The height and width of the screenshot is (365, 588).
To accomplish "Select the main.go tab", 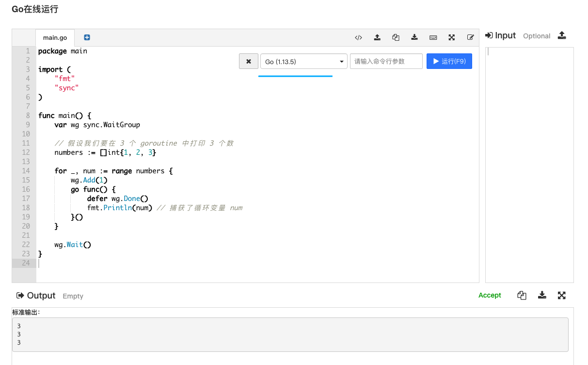I will [x=55, y=37].
